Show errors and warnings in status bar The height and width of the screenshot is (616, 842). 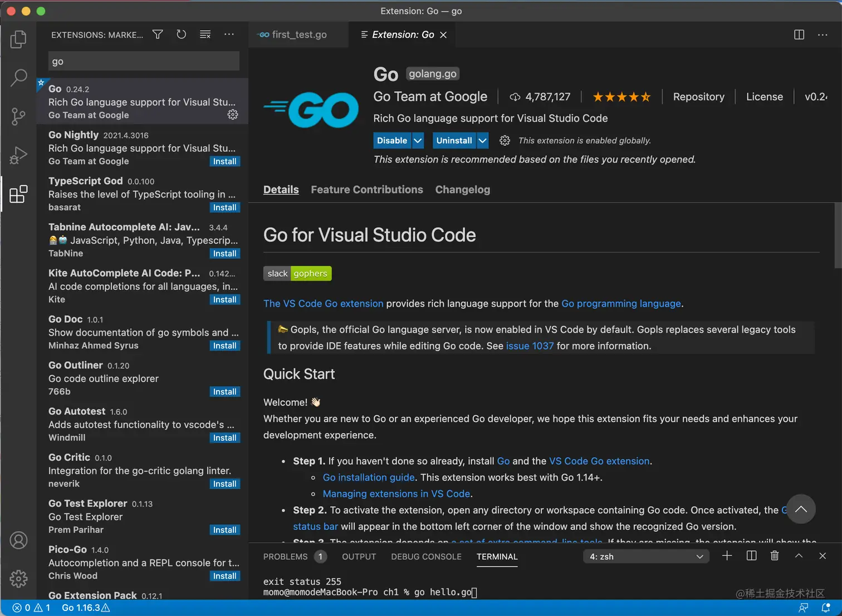pos(31,608)
